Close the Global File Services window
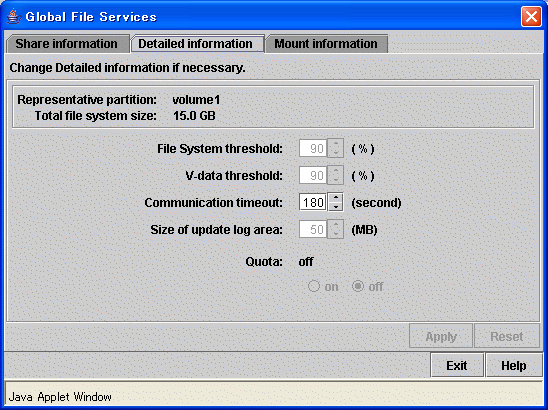This screenshot has height=410, width=548. coord(531,16)
